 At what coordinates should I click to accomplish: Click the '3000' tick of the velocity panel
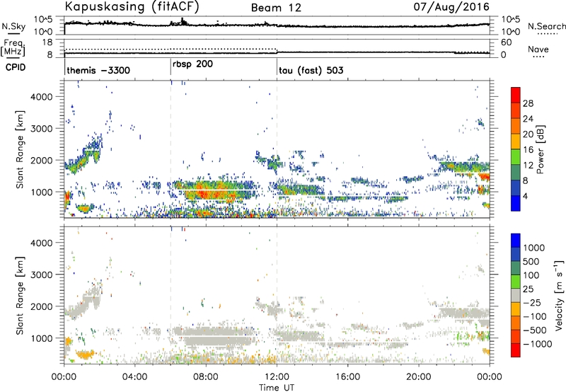[x=42, y=275]
